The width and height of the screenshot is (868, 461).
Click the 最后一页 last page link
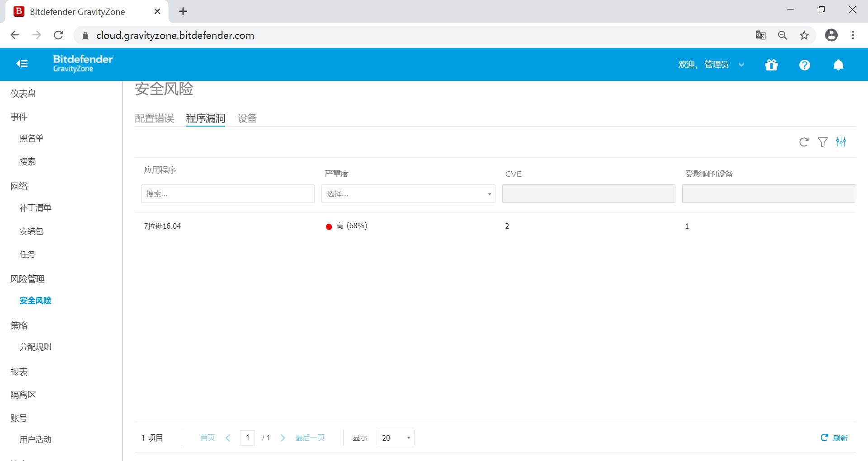coord(310,438)
